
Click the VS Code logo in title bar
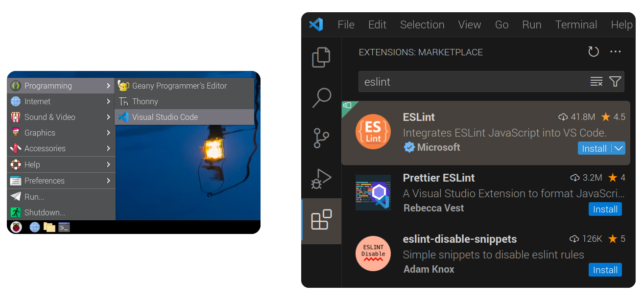click(x=316, y=24)
